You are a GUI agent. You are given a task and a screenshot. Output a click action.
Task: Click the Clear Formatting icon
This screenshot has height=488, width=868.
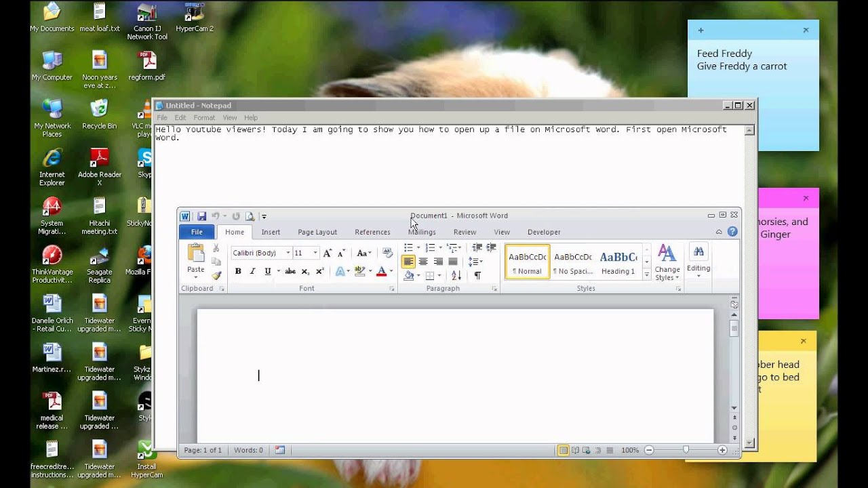coord(387,253)
